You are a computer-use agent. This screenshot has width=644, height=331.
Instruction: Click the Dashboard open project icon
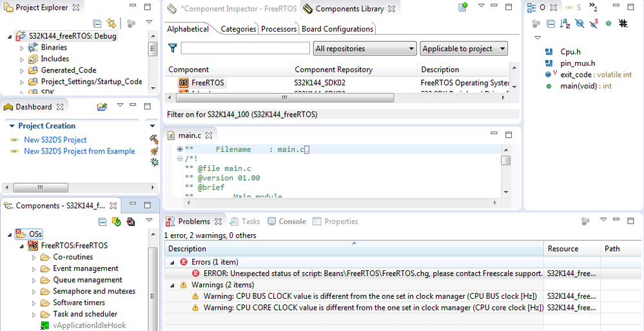(x=101, y=106)
